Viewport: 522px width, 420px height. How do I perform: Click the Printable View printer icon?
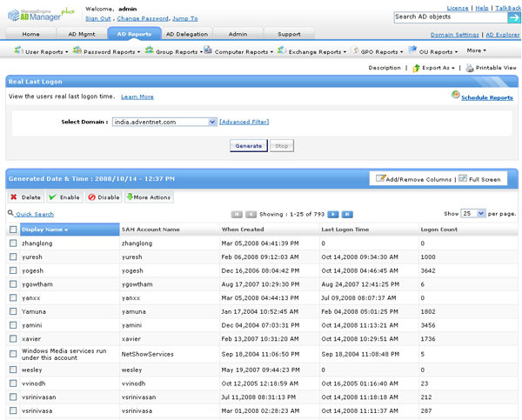coord(470,67)
